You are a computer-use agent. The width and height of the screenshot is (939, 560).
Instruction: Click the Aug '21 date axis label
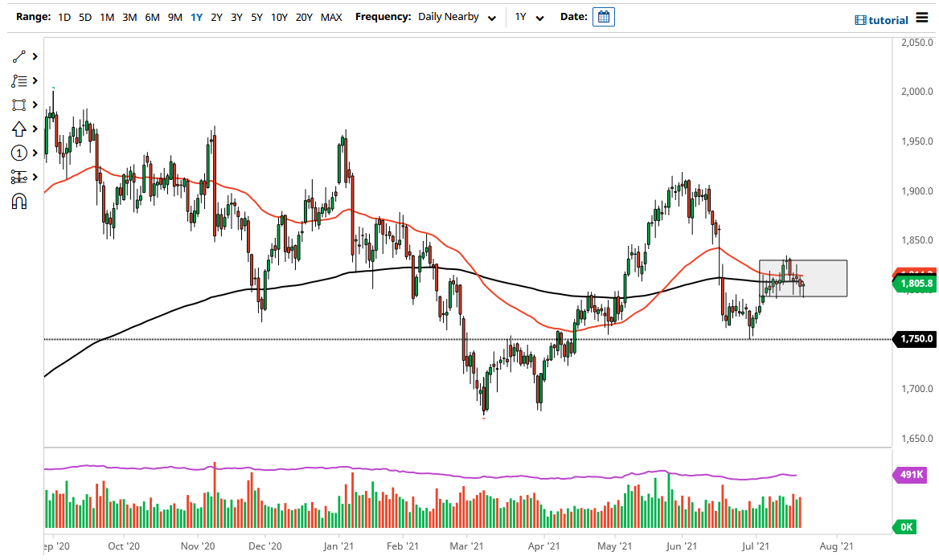[836, 546]
